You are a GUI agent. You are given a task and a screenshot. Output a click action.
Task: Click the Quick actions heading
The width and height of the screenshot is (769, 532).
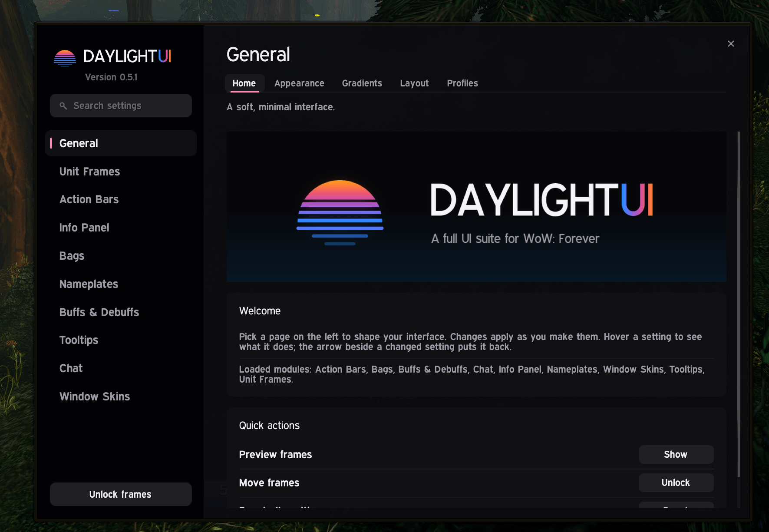coord(269,426)
